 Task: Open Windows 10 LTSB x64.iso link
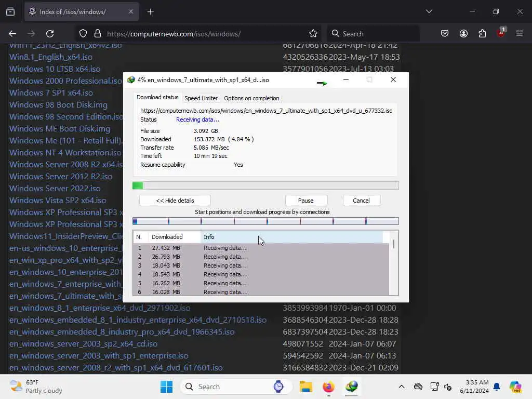pos(55,69)
